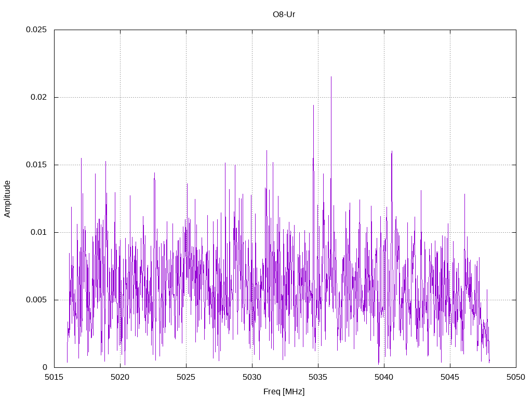The height and width of the screenshot is (399, 532).
Task: Click the 0 y-axis tick label
Action: [x=45, y=367]
